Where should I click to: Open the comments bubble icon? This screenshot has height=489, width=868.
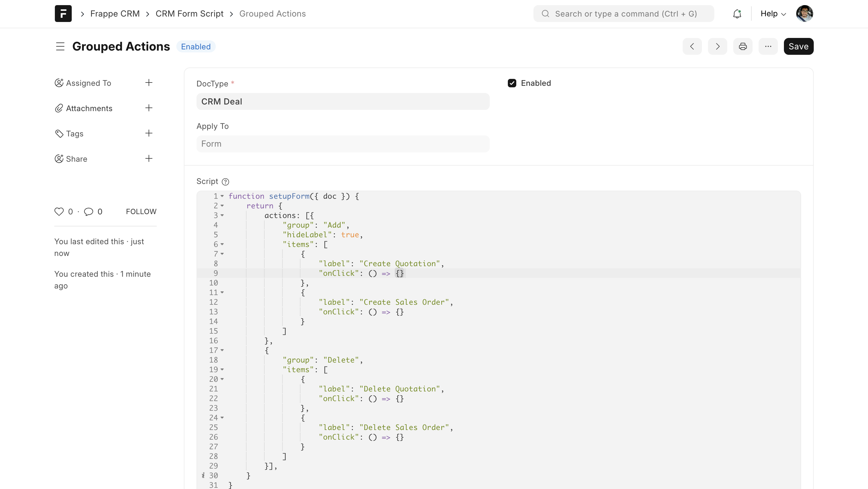coord(89,212)
